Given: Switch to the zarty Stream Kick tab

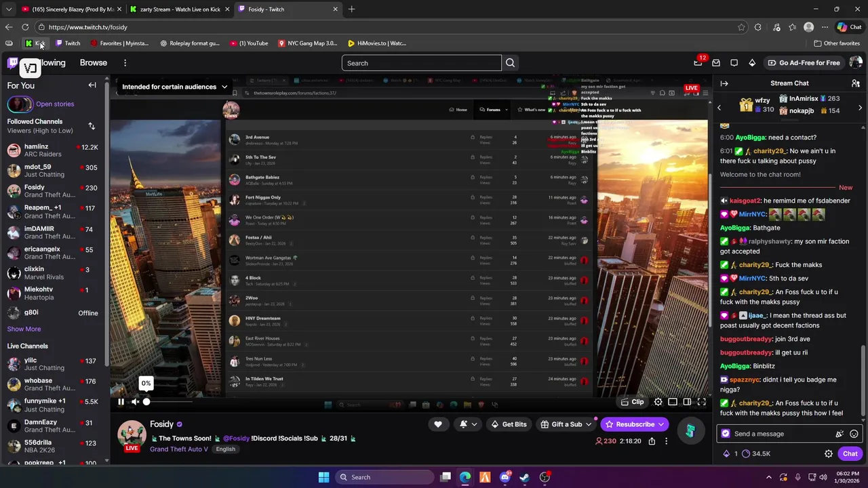Looking at the screenshot, I should 180,9.
